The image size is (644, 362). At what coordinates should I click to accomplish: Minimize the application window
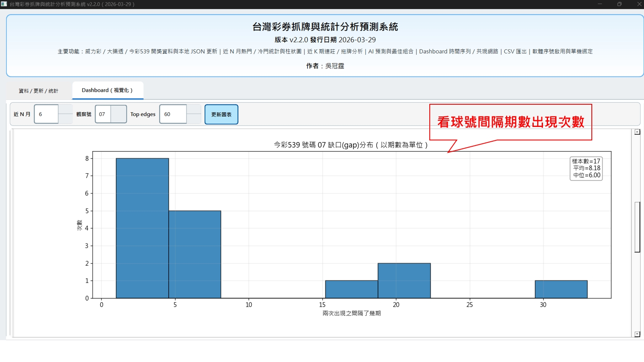(x=600, y=4)
